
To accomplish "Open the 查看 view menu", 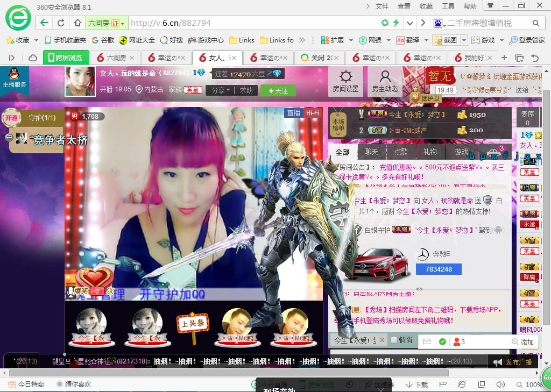I will (404, 6).
